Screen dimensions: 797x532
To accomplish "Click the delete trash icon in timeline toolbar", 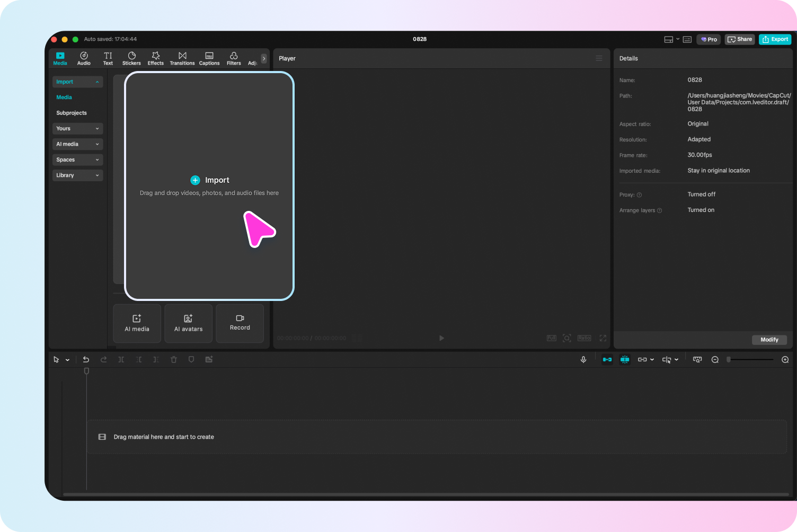I will tap(173, 359).
